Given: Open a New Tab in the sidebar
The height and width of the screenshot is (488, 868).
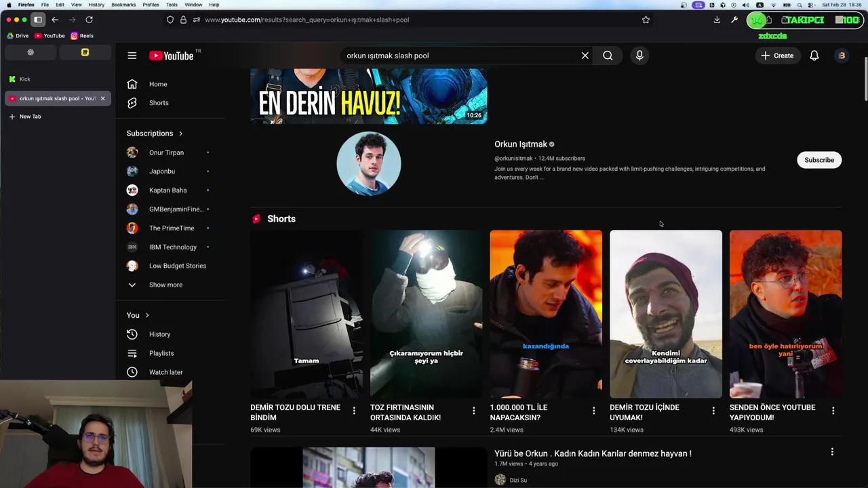Looking at the screenshot, I should pyautogui.click(x=58, y=117).
